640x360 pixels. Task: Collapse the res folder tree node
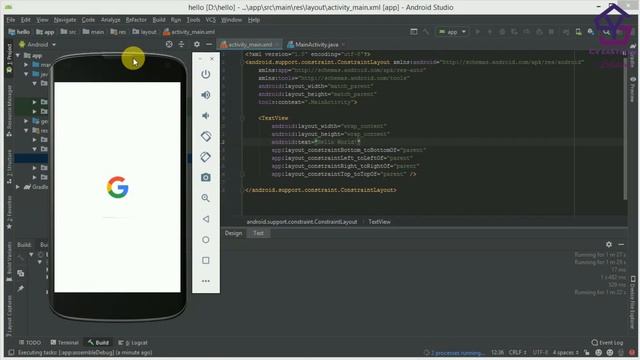click(26, 131)
